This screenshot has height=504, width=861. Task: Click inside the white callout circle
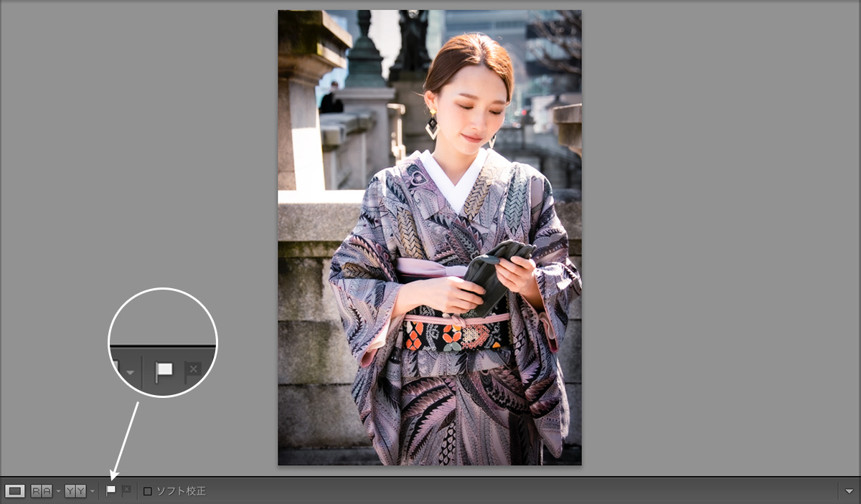(161, 344)
